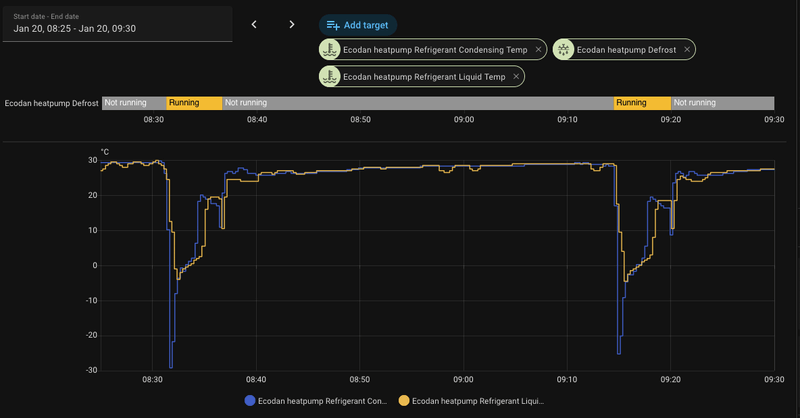This screenshot has width=800, height=418.
Task: Click the thermometer icon on Liquid Temp chip
Action: [x=330, y=76]
